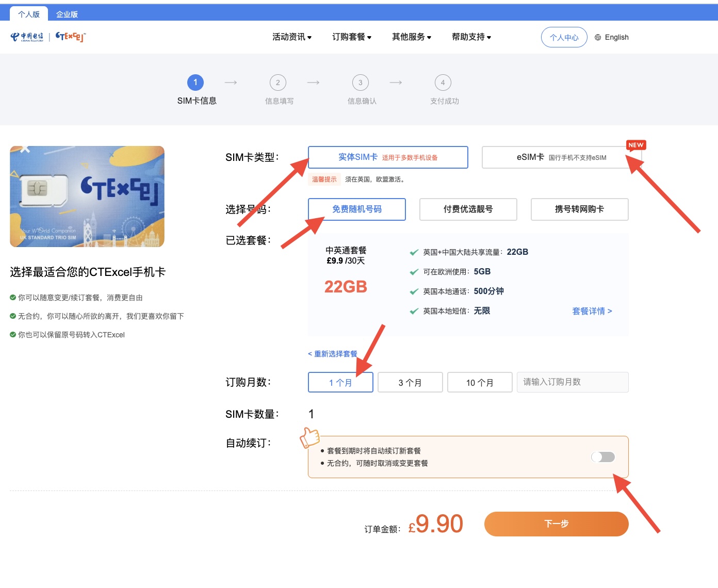This screenshot has width=718, height=588.
Task: Click 中英通套餐 plan name
Action: [346, 250]
